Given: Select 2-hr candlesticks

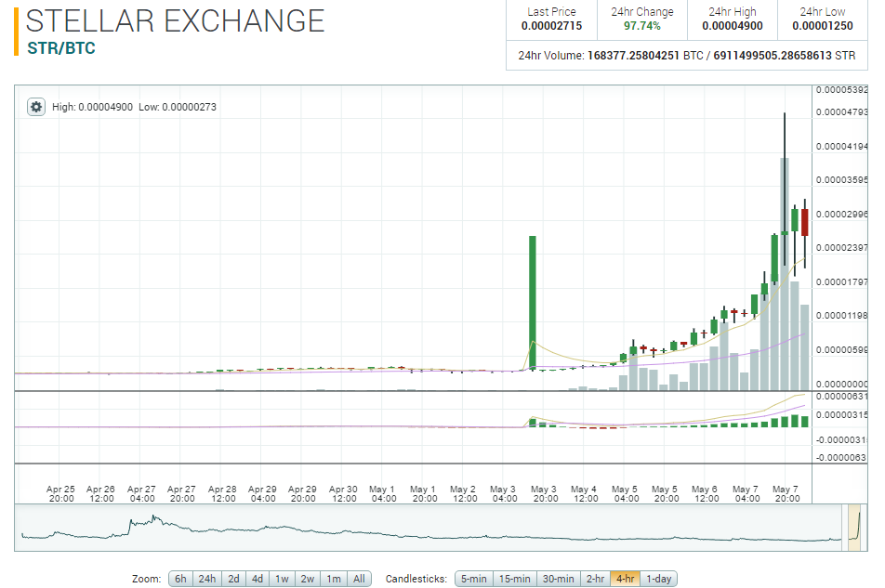Looking at the screenshot, I should point(596,579).
